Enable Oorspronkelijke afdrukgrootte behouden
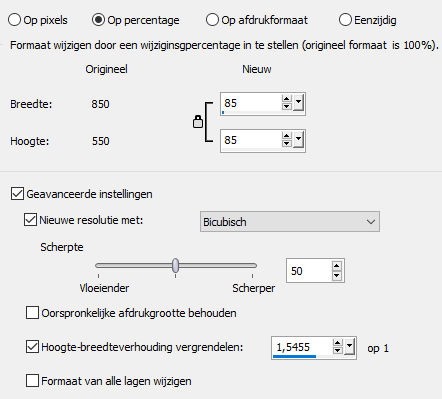This screenshot has height=399, width=442. point(32,313)
